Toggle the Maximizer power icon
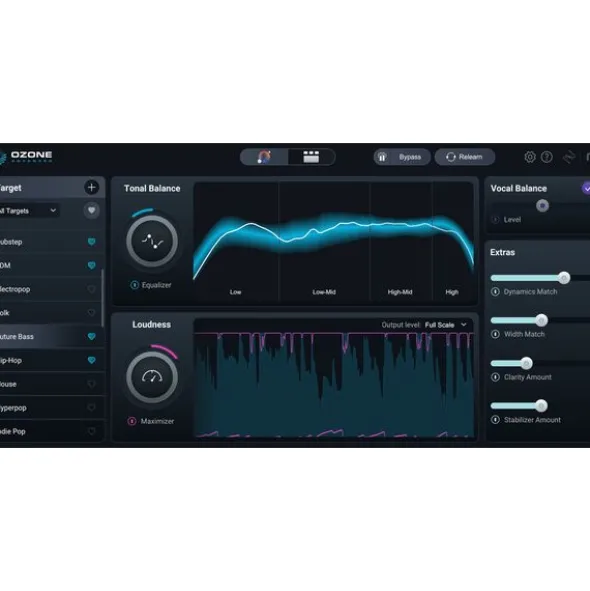 (132, 421)
